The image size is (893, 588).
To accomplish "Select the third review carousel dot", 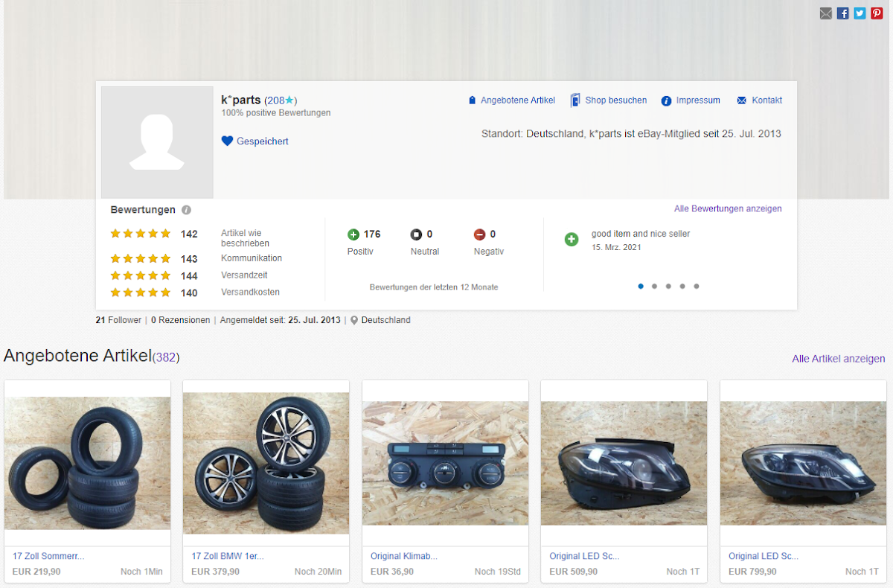I will point(668,286).
